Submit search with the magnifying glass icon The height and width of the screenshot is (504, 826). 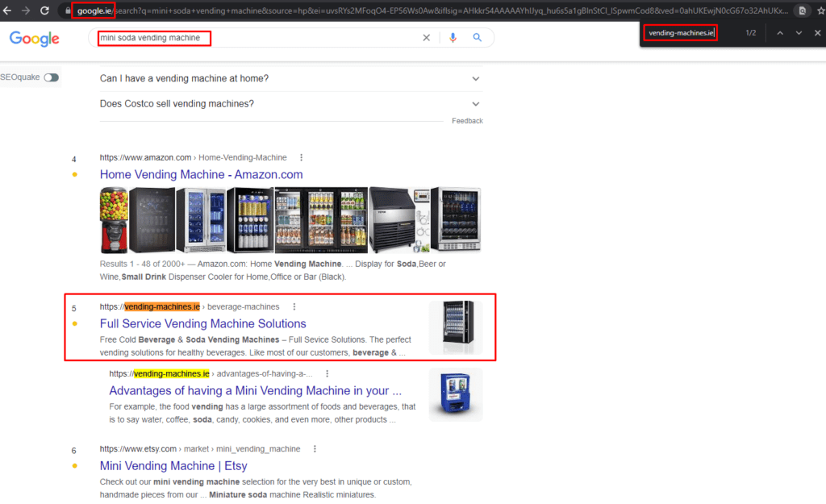coord(477,37)
